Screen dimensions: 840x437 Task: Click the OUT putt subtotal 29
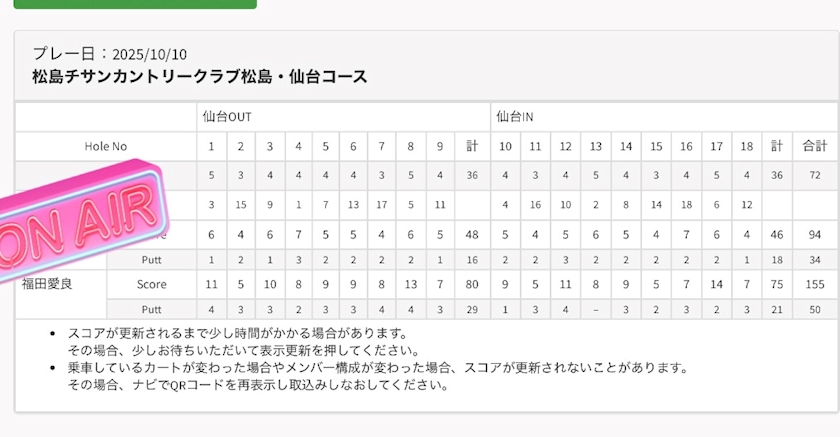click(472, 310)
